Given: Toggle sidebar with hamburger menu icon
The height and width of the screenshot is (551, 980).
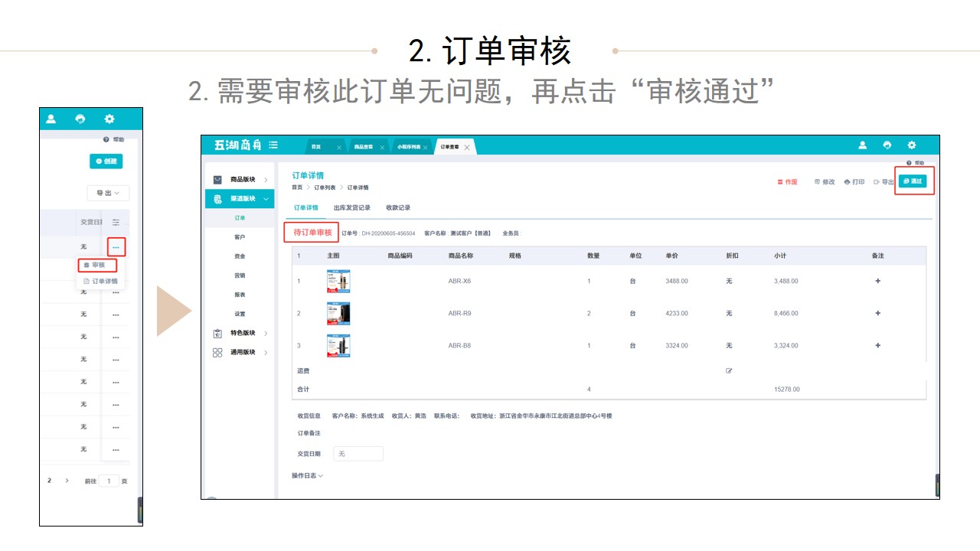Looking at the screenshot, I should 273,145.
